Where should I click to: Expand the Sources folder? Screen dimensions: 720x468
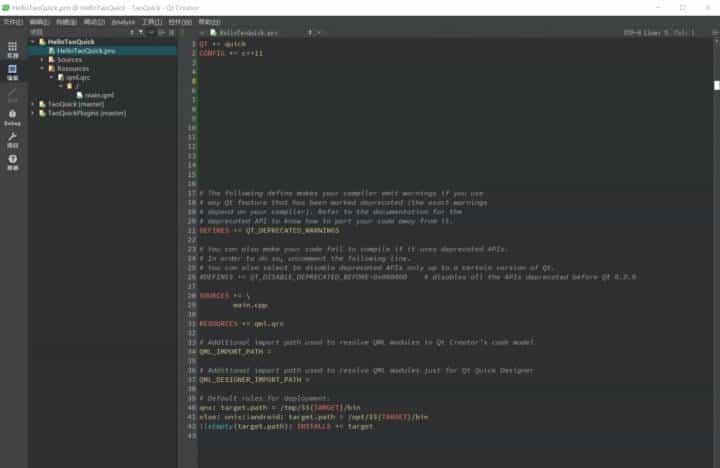(42, 60)
